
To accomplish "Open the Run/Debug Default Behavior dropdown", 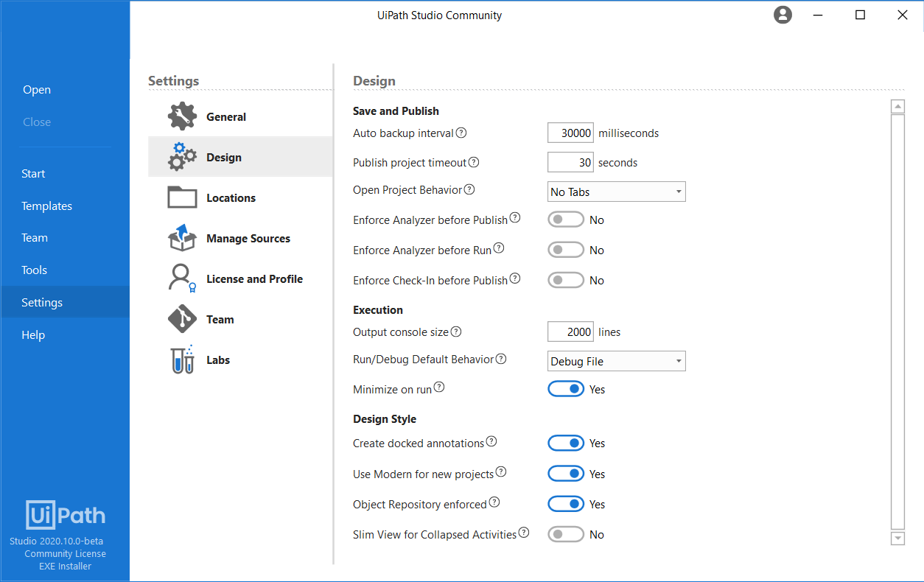I will coord(617,361).
